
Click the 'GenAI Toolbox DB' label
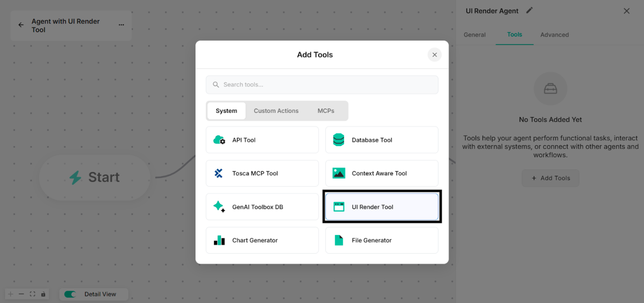coord(258,207)
